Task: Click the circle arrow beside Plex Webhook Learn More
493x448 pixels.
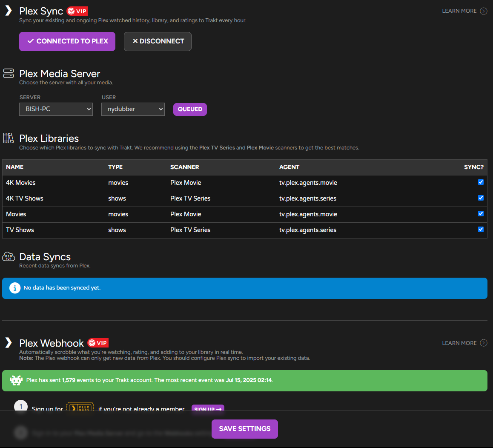Action: [484, 343]
